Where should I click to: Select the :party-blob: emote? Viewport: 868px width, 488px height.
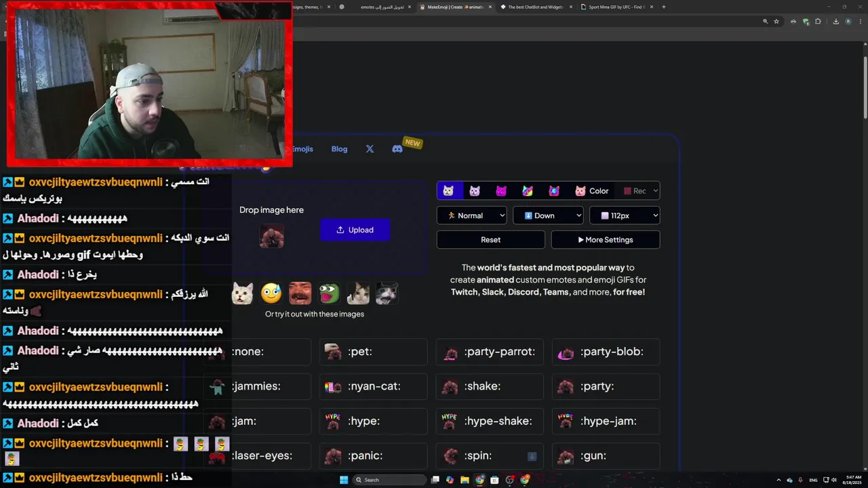tap(606, 352)
